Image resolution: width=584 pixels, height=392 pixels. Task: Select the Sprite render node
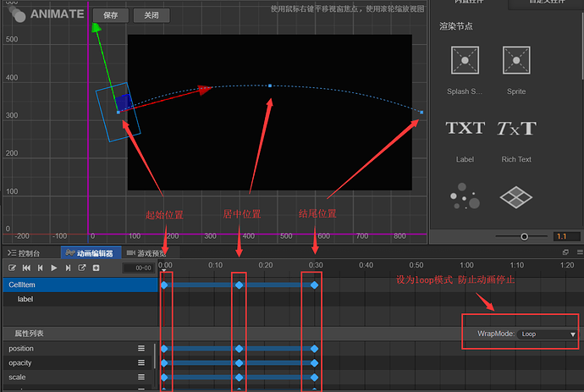[516, 60]
